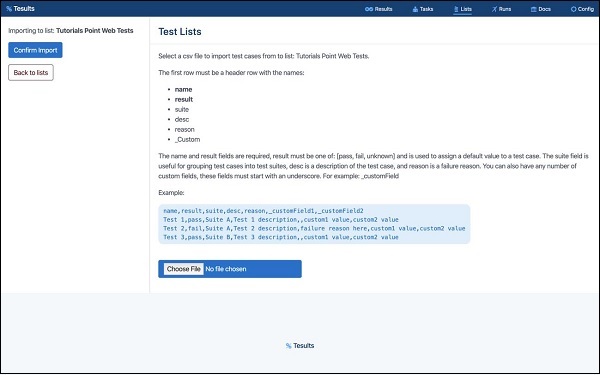Image resolution: width=600 pixels, height=375 pixels.
Task: Click the Results icon in the navbar
Action: 368,9
